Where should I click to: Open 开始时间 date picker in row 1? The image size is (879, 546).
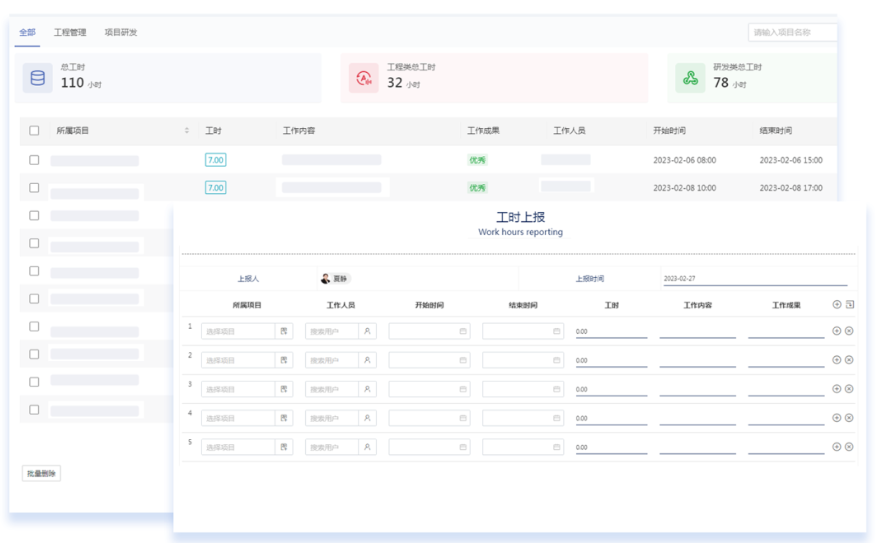coord(462,331)
